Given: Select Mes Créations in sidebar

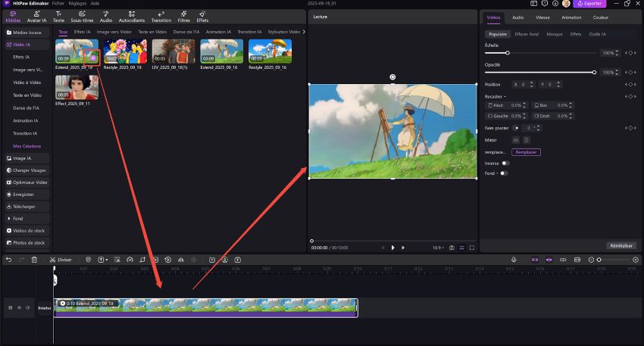Looking at the screenshot, I should 27,146.
